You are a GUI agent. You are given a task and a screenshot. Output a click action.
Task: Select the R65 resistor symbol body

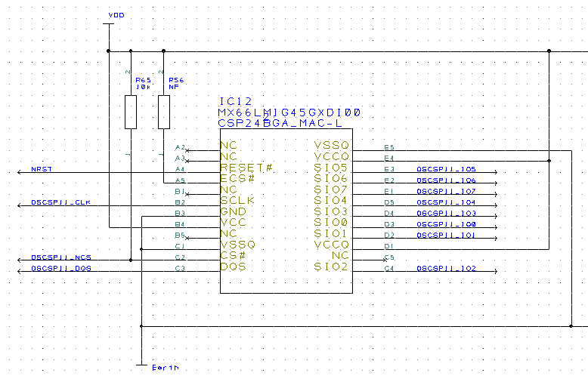pos(131,112)
